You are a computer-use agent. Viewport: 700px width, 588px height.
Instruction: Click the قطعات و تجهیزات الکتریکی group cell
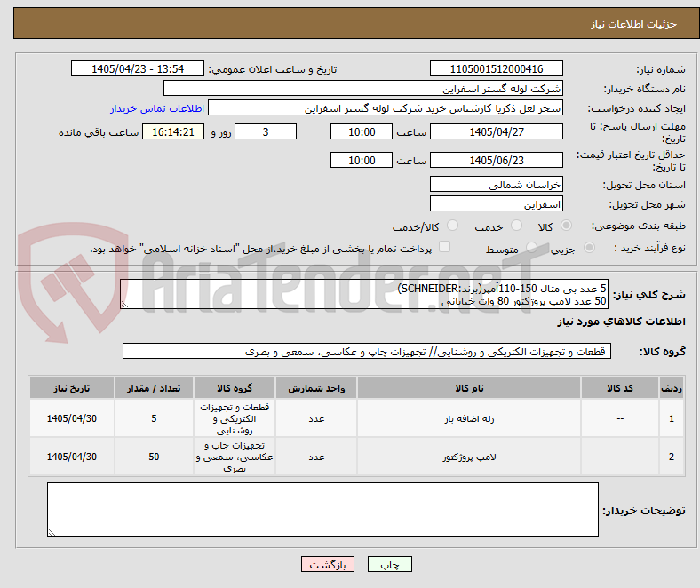coord(235,418)
